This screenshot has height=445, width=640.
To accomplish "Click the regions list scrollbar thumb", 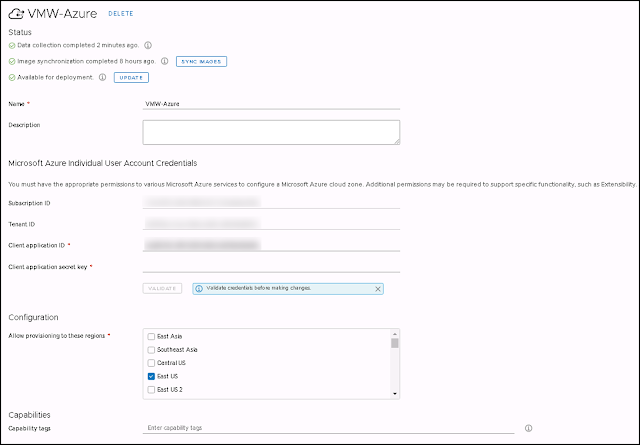I will [x=395, y=343].
